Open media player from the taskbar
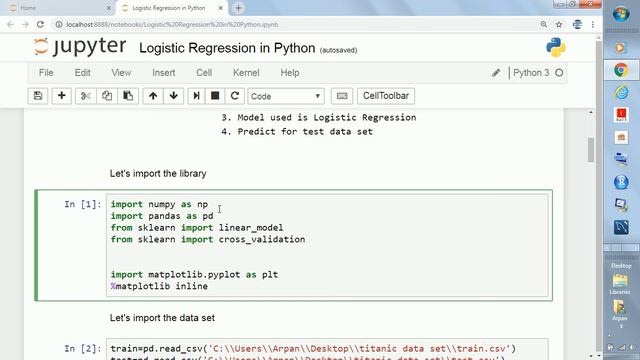 pyautogui.click(x=620, y=48)
